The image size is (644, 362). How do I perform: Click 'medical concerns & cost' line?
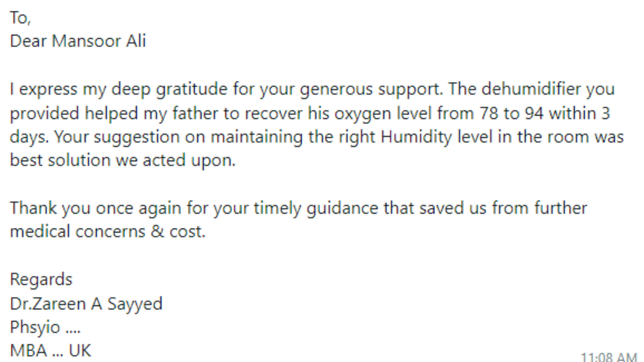[x=108, y=232]
